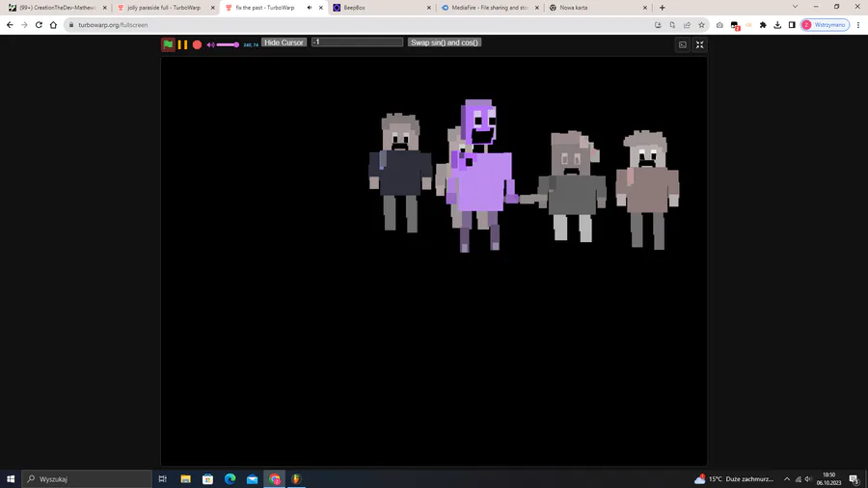Open a new browser tab
The image size is (868, 488).
(x=662, y=8)
